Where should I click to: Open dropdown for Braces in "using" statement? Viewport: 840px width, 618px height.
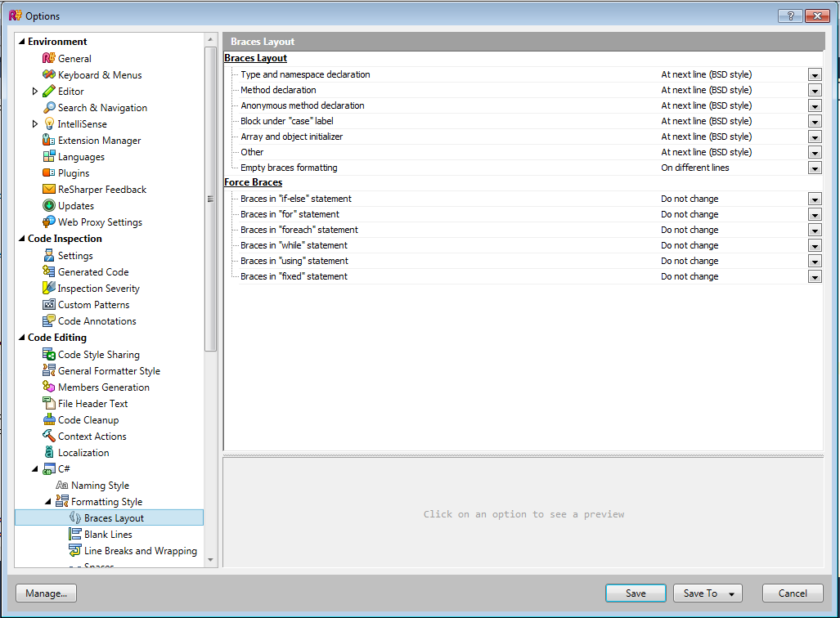coord(815,262)
